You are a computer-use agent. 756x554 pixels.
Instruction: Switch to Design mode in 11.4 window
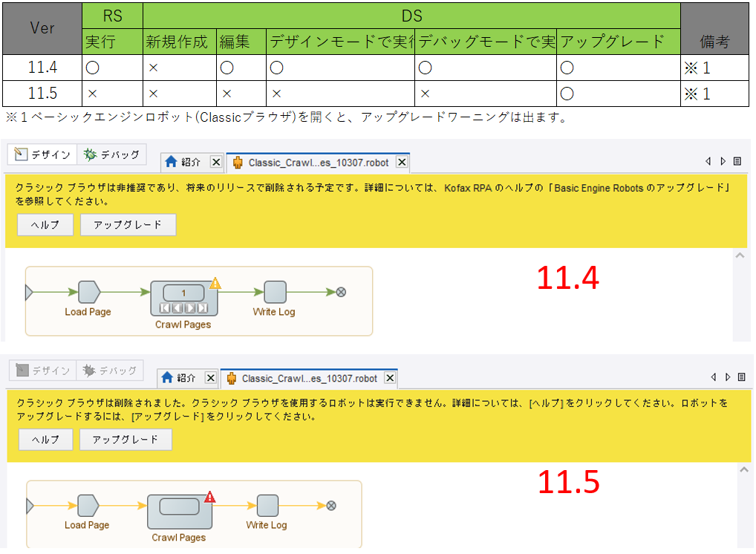click(x=42, y=154)
